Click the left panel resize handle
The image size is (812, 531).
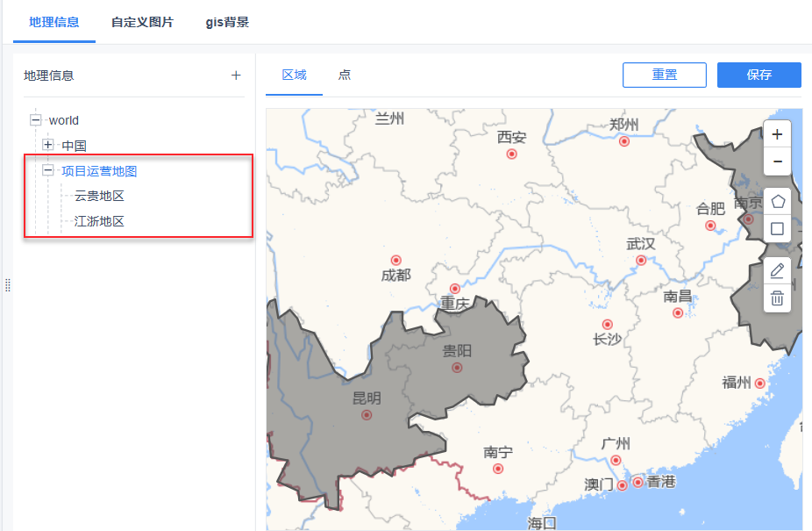point(8,285)
